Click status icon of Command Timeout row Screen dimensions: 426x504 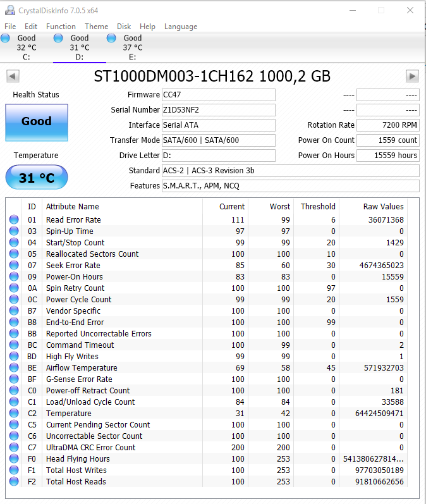pos(14,345)
